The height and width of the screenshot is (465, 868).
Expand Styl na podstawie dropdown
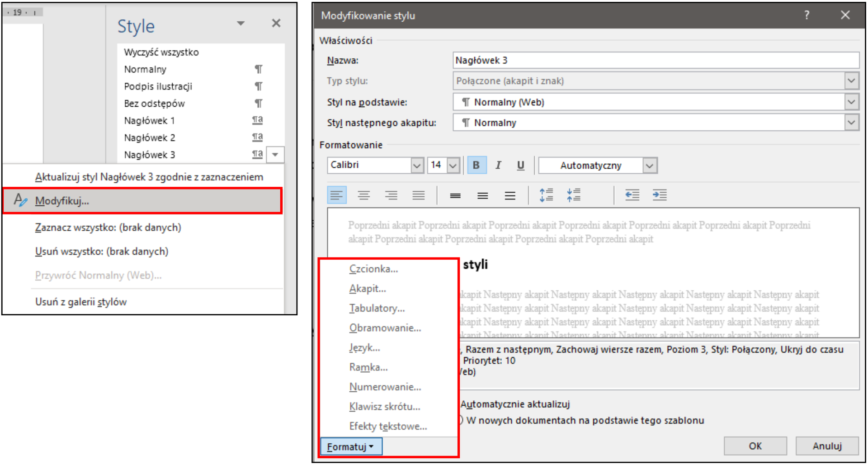click(852, 102)
